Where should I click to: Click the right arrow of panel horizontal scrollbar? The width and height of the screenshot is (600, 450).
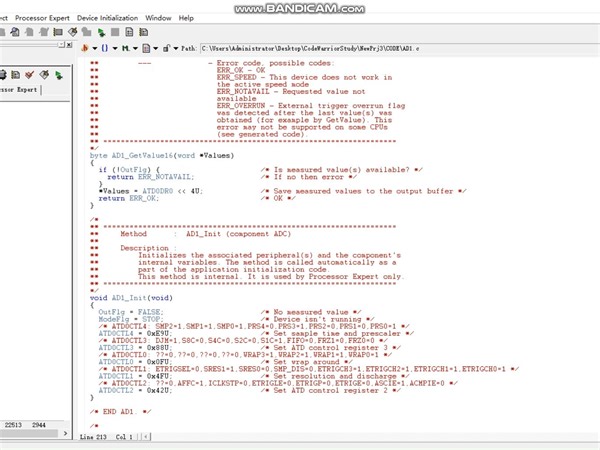point(65,433)
